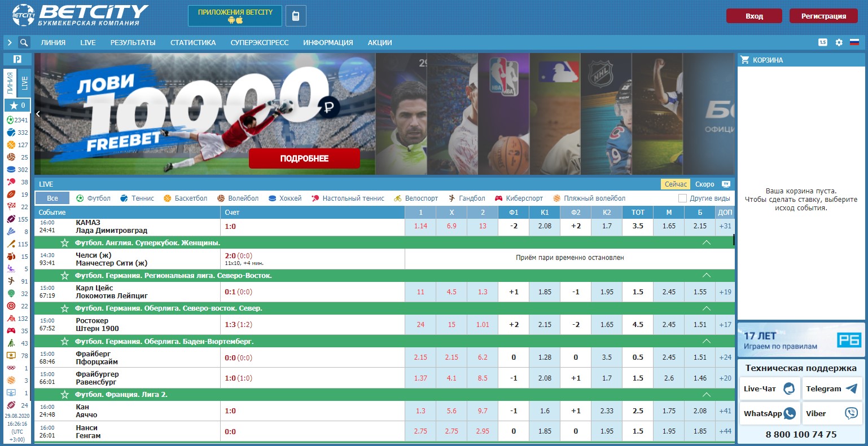
Task: Click the P icon atop the sidebar
Action: (17, 59)
